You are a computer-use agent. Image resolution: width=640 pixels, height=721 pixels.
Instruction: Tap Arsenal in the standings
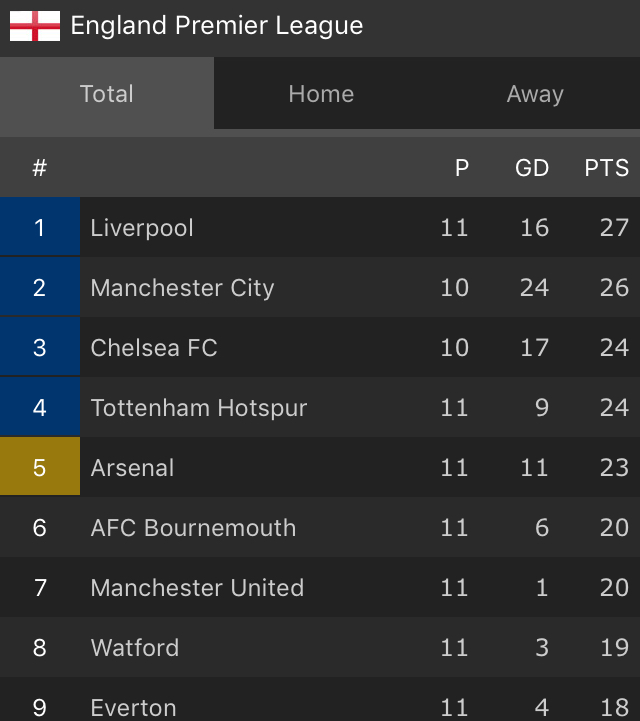(132, 468)
